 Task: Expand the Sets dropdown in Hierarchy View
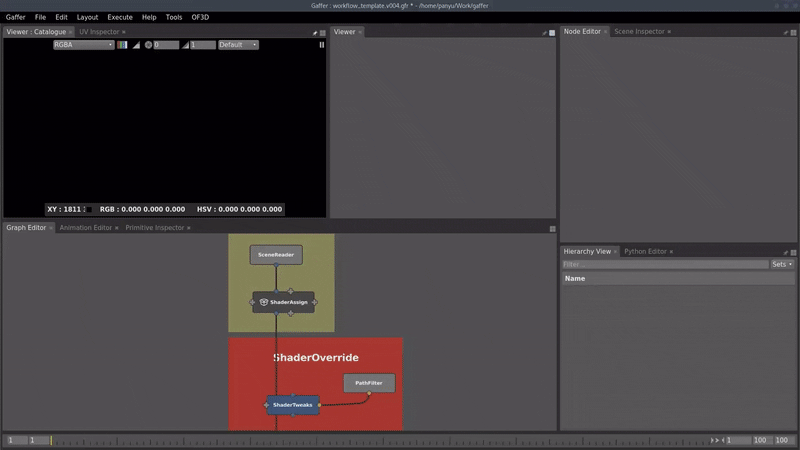782,265
